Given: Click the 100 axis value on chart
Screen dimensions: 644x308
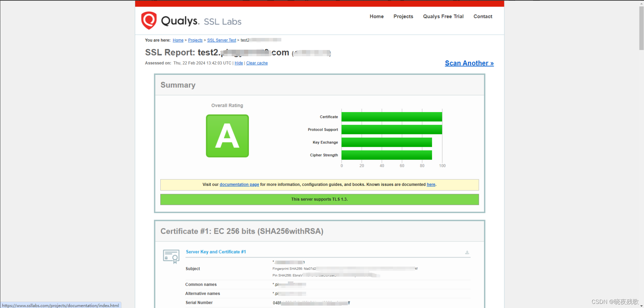Looking at the screenshot, I should tap(442, 166).
